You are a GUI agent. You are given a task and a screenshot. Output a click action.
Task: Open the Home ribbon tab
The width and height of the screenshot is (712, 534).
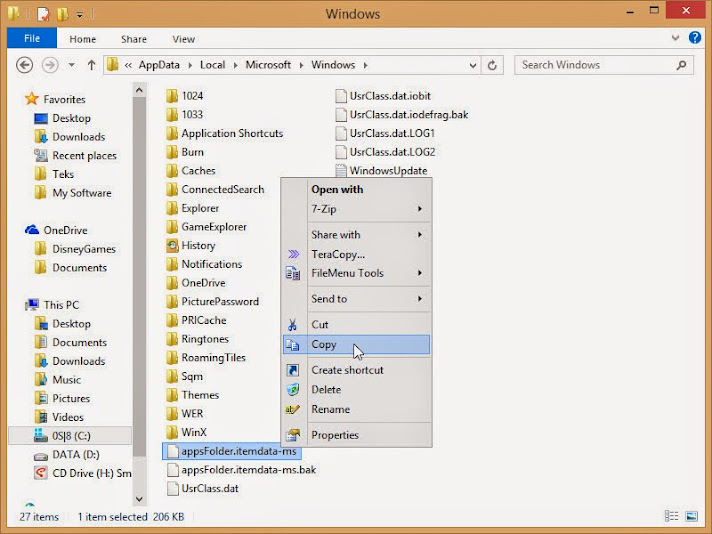83,39
